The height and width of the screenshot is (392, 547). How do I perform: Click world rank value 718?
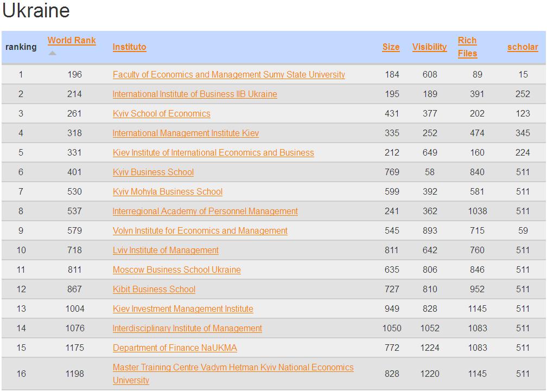click(75, 250)
